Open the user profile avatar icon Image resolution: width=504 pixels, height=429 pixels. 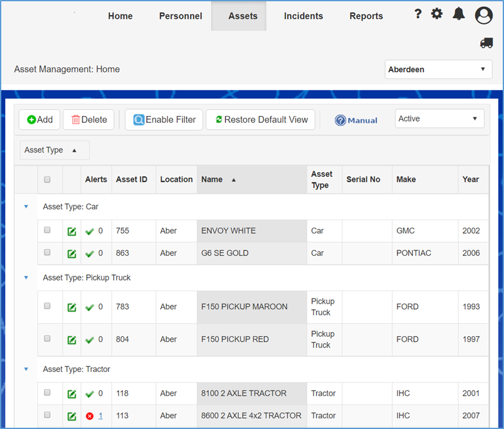(x=484, y=15)
